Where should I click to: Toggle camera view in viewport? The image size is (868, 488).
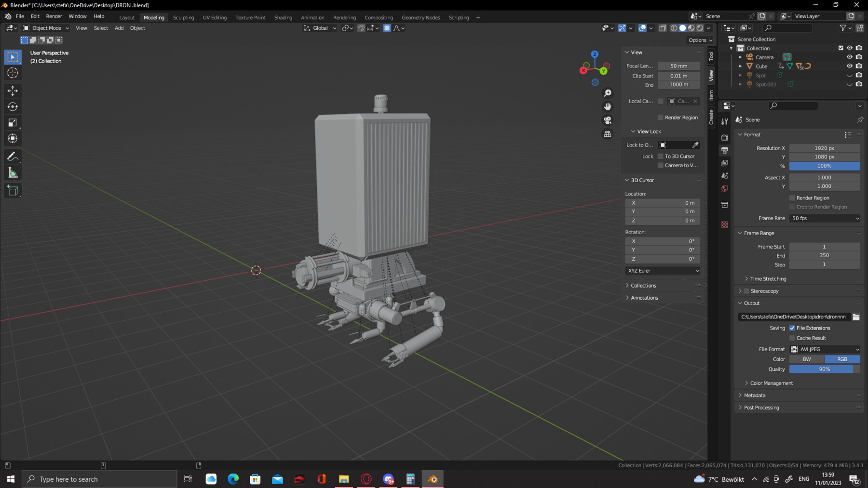coord(608,120)
